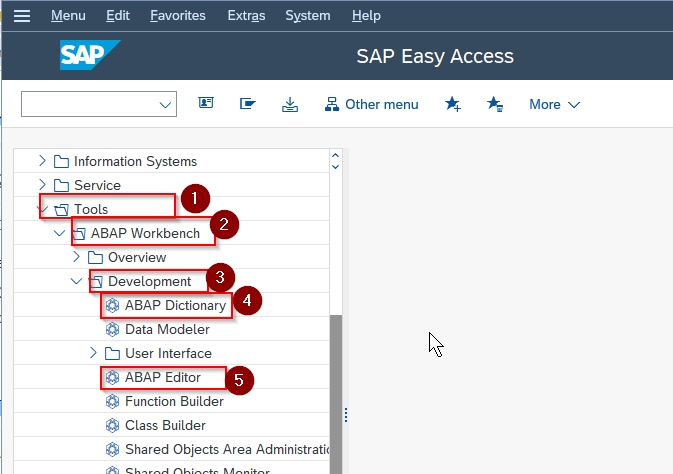Click the Tools folder label
This screenshot has height=474, width=673.
91,210
